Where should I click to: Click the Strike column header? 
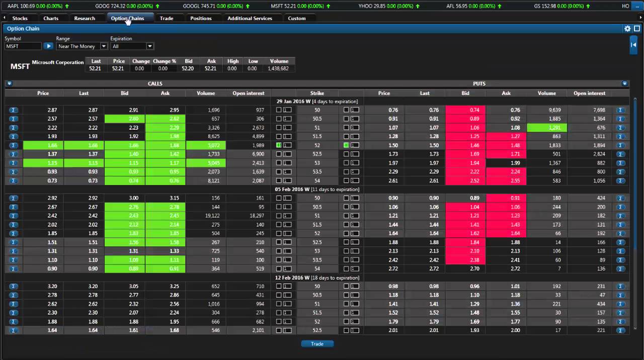click(317, 93)
